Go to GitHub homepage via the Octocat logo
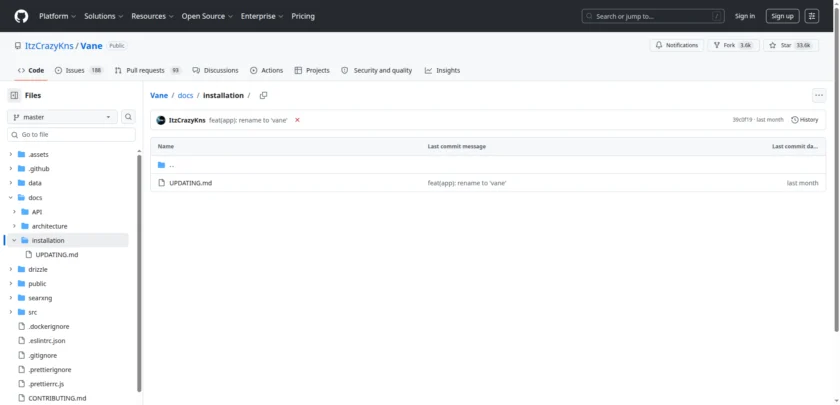Viewport: 840px width, 405px height. tap(21, 16)
